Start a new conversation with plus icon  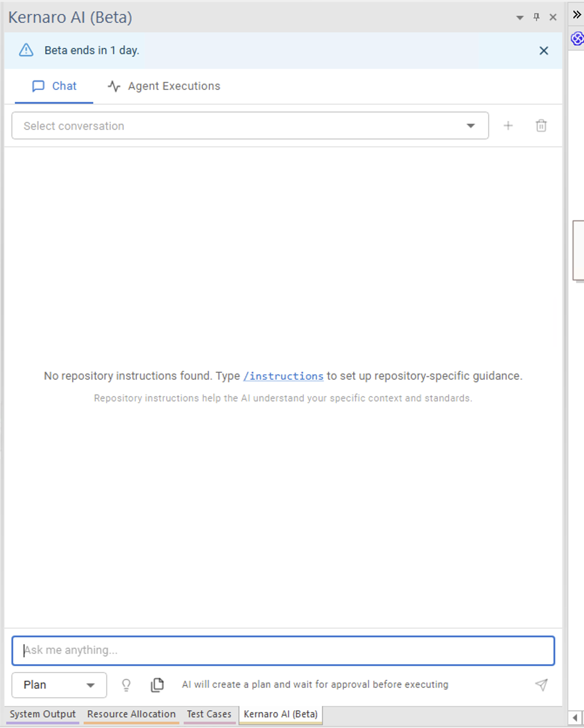click(x=508, y=126)
